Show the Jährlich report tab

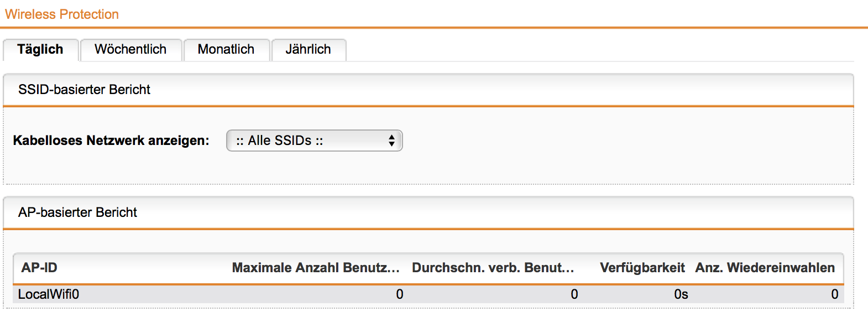click(308, 50)
